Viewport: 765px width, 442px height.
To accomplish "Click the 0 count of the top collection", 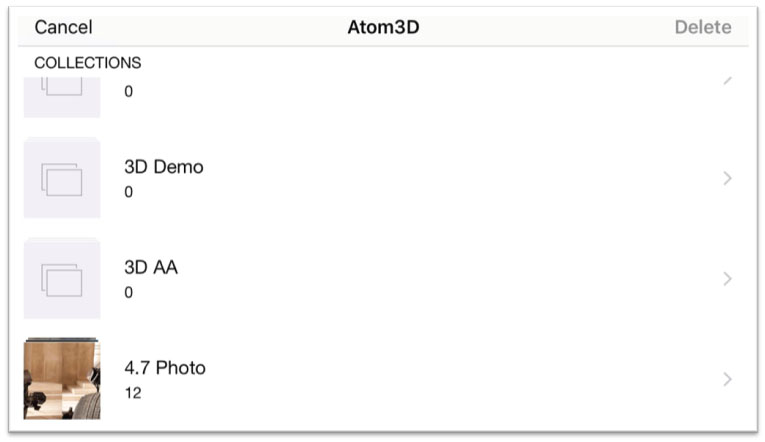I will point(128,92).
